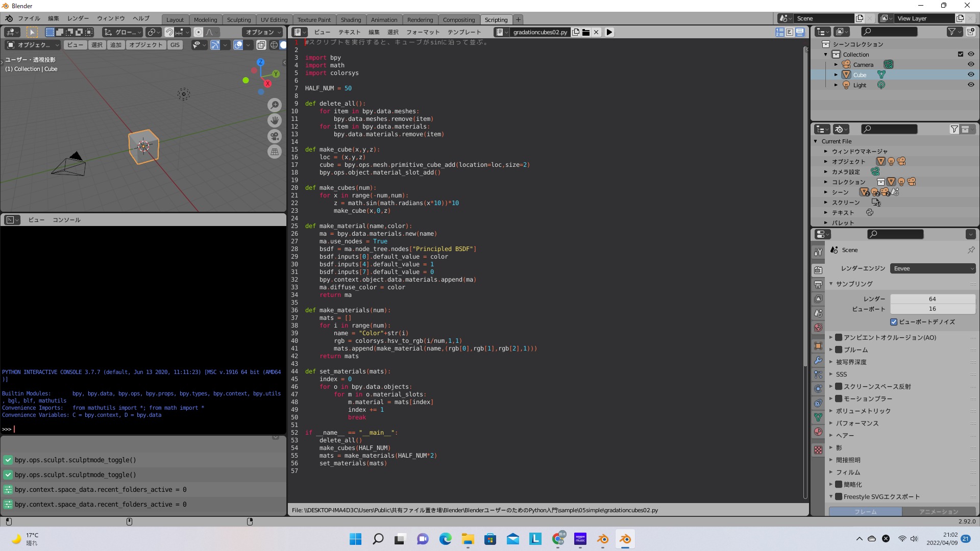Toggle the camera view icon in viewport
Image resolution: width=980 pixels, height=551 pixels.
point(275,136)
